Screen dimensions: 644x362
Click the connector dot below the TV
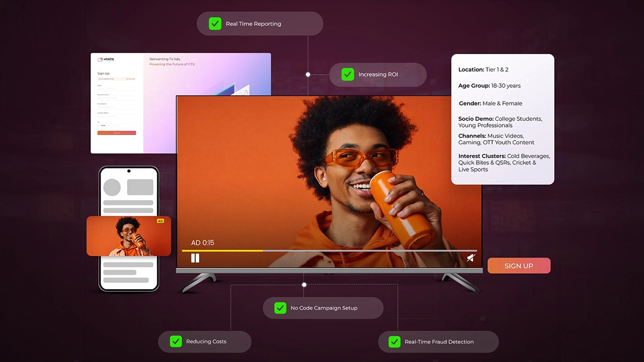[x=304, y=285]
